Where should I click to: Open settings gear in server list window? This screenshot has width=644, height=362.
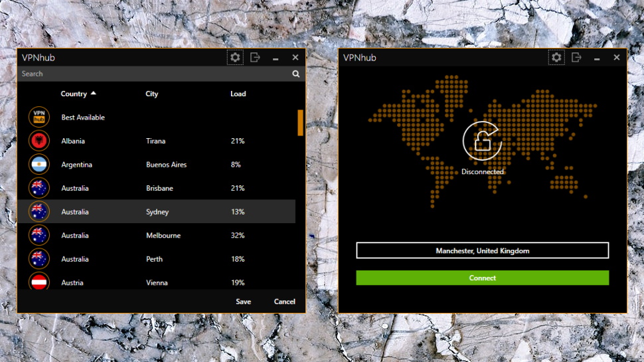pyautogui.click(x=235, y=58)
